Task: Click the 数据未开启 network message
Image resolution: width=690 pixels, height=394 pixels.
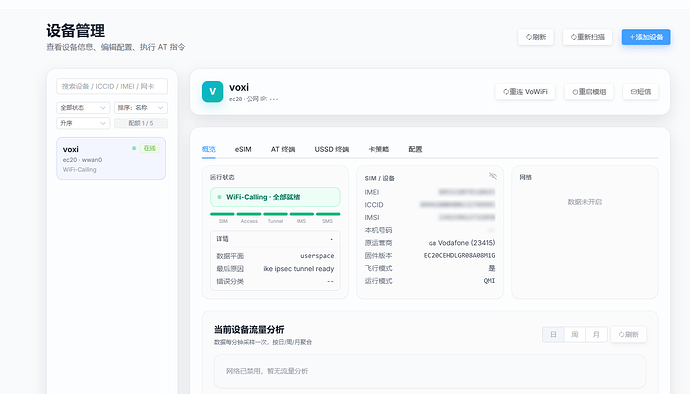Action: [584, 202]
